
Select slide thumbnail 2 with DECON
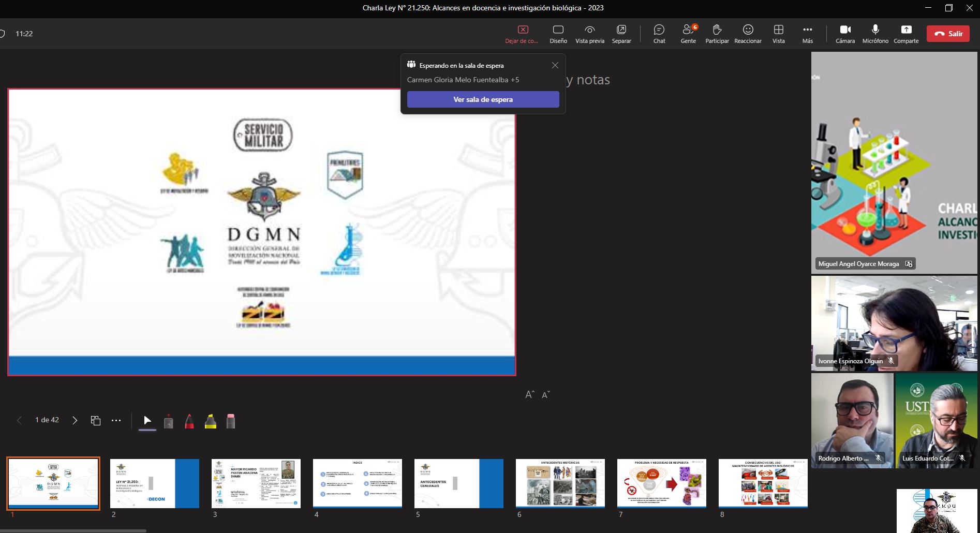click(155, 483)
